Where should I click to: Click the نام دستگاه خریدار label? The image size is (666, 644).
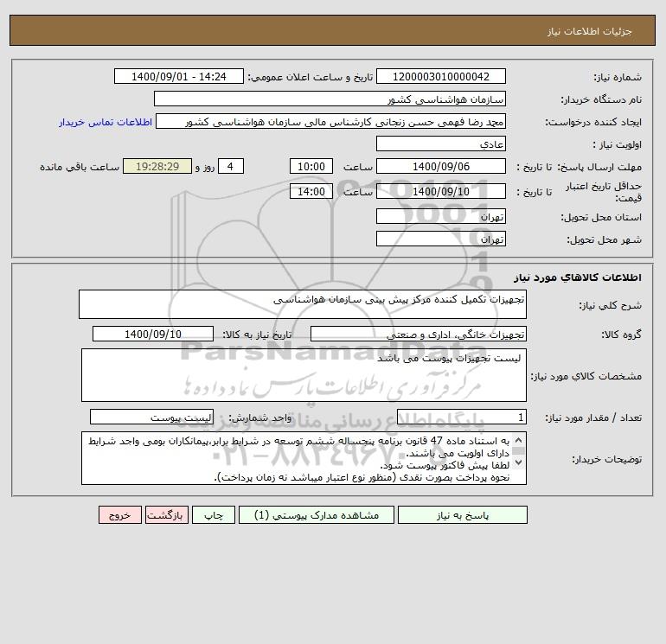point(601,99)
